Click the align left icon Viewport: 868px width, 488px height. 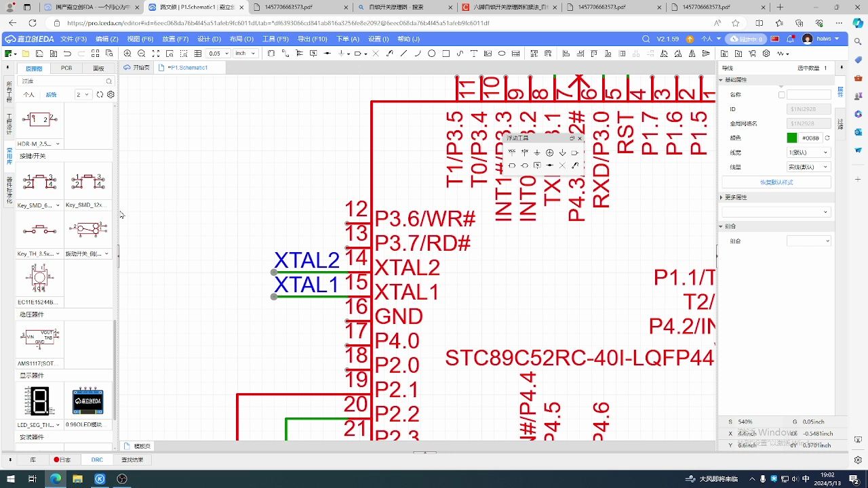(x=566, y=53)
